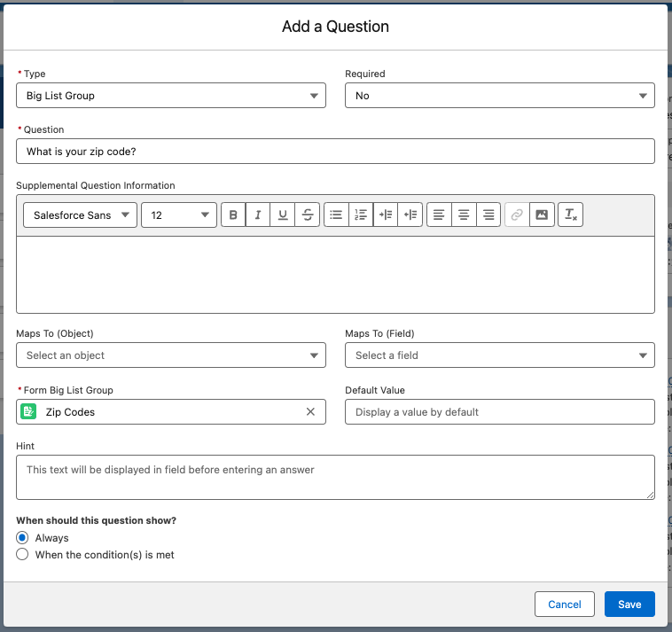Click the Default Value input field
Image resolution: width=672 pixels, height=632 pixels.
pos(500,412)
